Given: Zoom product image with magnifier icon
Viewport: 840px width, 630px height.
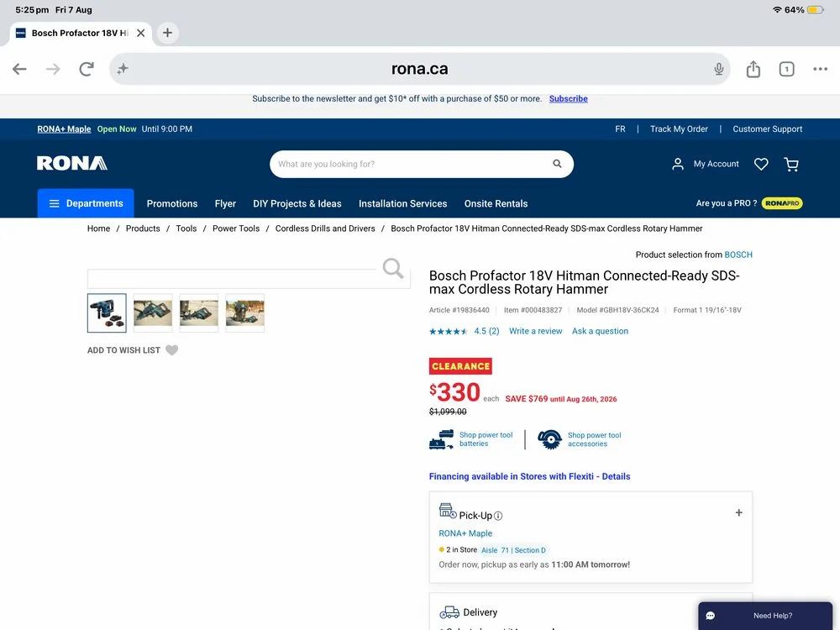Looking at the screenshot, I should (392, 268).
